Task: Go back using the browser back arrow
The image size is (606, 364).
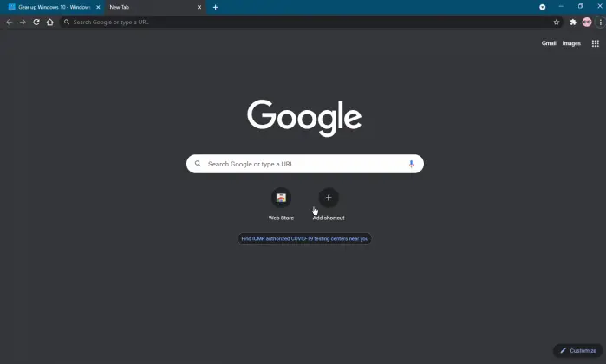Action: [x=10, y=22]
